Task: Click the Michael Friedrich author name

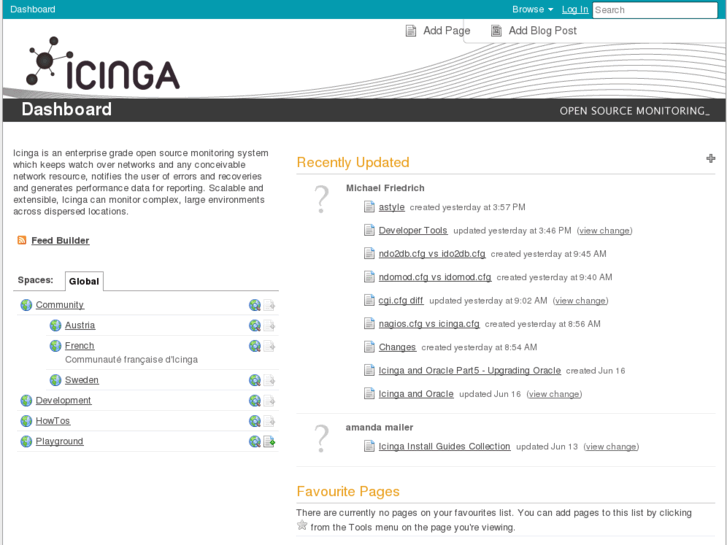Action: pos(385,188)
